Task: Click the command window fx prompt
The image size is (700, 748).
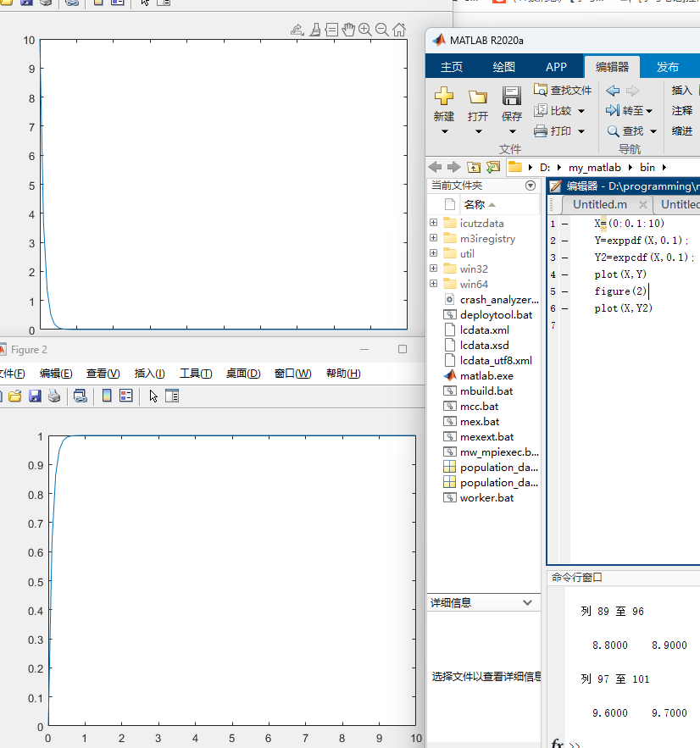Action: (558, 743)
